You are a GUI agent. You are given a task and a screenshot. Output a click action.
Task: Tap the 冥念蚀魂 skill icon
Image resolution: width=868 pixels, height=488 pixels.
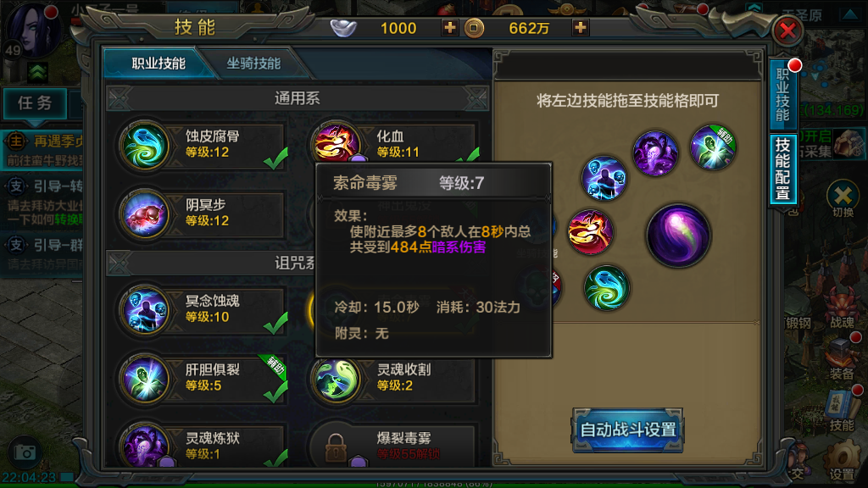(145, 310)
